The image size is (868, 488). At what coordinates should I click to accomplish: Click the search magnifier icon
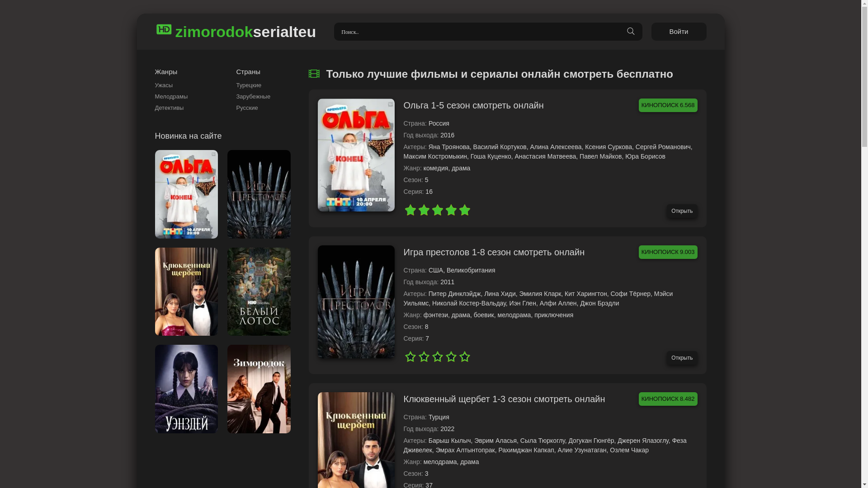[631, 31]
